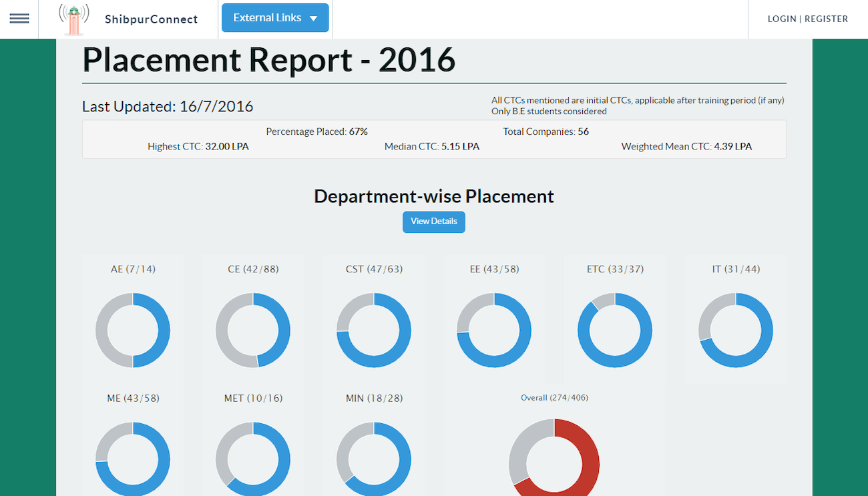Click the REGISTER link
The width and height of the screenshot is (868, 496).
[x=826, y=19]
